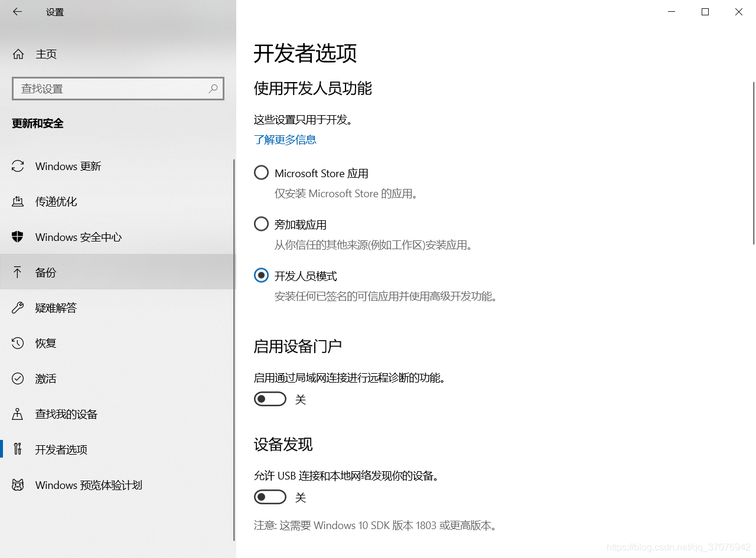The image size is (756, 558).
Task: Open Windows 预览体验计划 page
Action: coord(118,485)
